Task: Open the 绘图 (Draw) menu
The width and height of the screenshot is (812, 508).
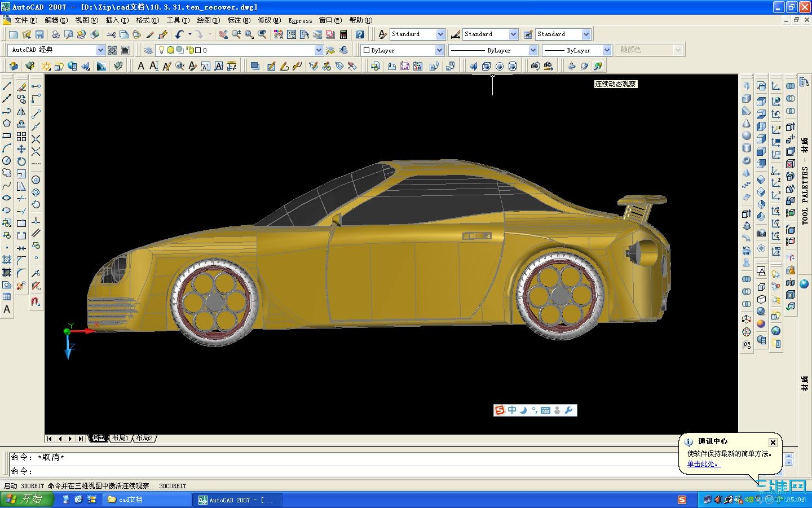Action: (208, 20)
